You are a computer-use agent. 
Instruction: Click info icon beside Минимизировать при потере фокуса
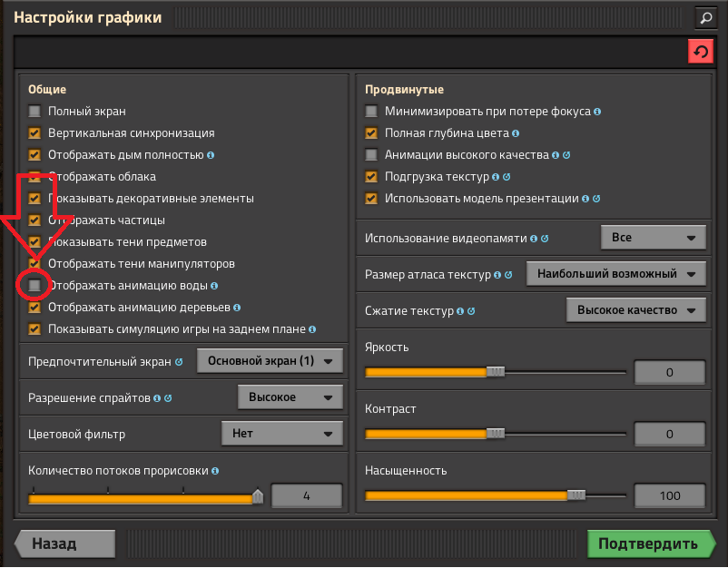point(597,112)
